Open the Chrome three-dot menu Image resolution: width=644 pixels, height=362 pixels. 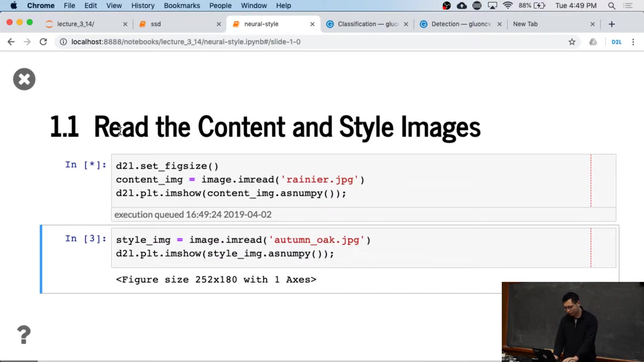633,42
